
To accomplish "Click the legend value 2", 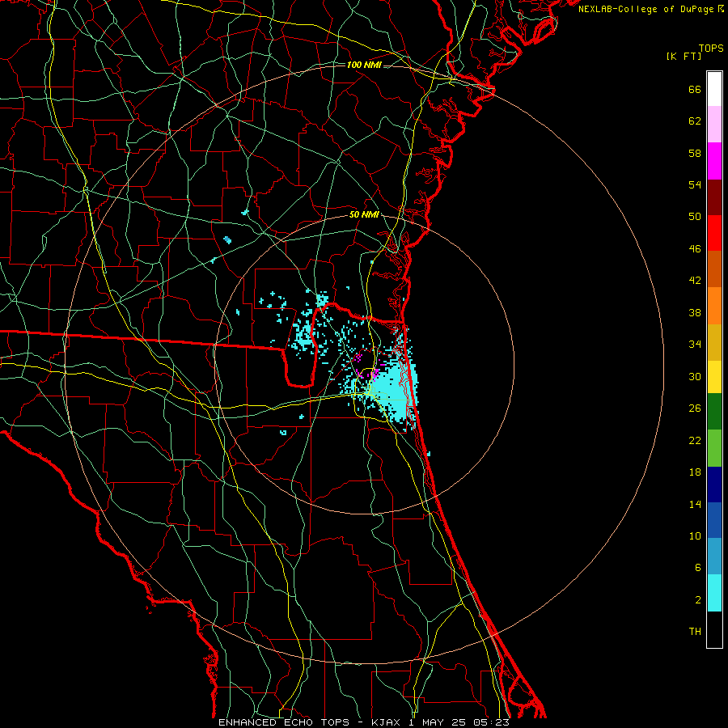I will (698, 600).
